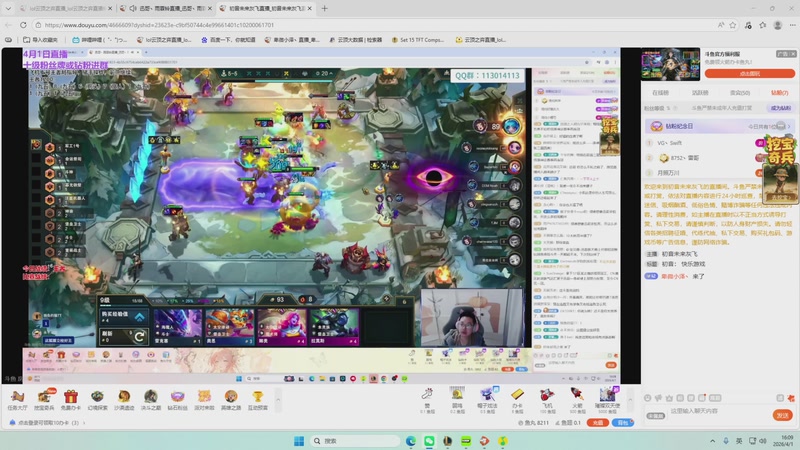Image resolution: width=800 pixels, height=450 pixels.
Task: Open League of Legends client from taskbar
Action: [447, 441]
